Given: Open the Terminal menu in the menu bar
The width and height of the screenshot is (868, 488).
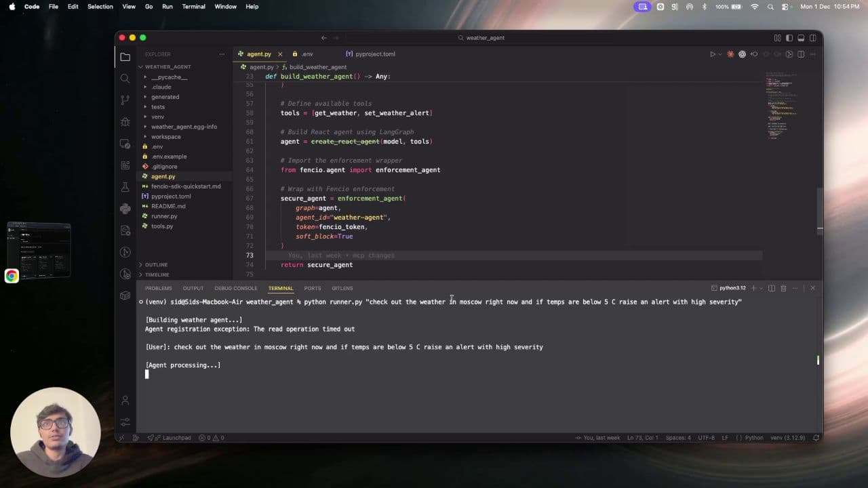Looking at the screenshot, I should coord(193,6).
